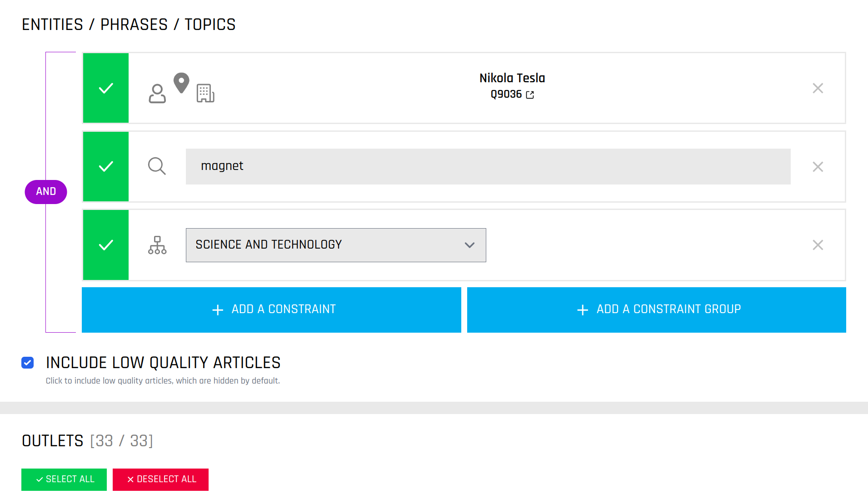The width and height of the screenshot is (868, 504).
Task: Open Q9036 external link icon
Action: click(x=530, y=95)
